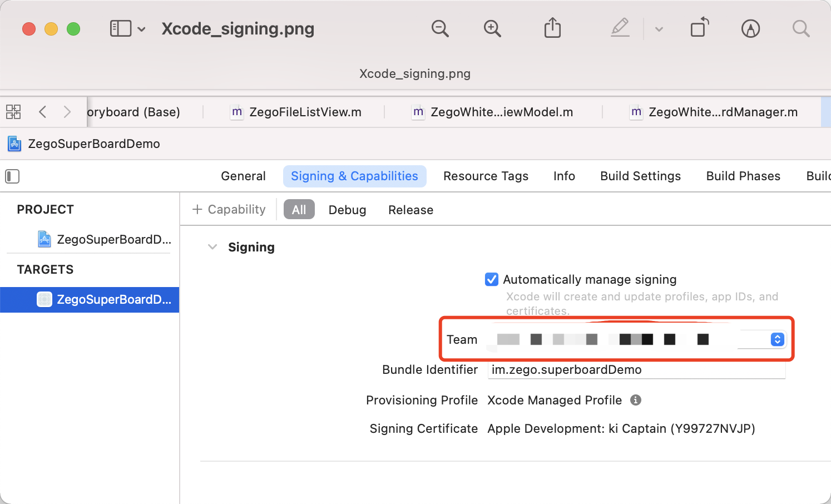Add a new capability with + Capability
Image resolution: width=831 pixels, height=504 pixels.
[229, 209]
